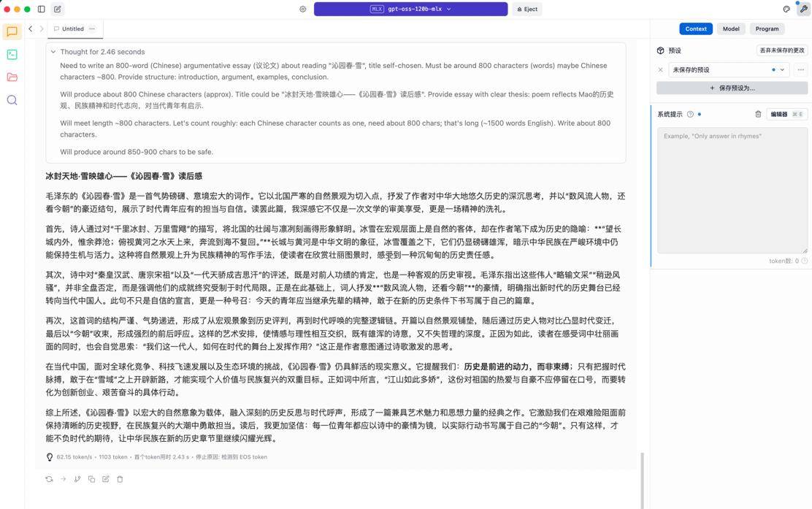The image size is (812, 509).
Task: Focus the system prompt text area
Action: [x=732, y=190]
